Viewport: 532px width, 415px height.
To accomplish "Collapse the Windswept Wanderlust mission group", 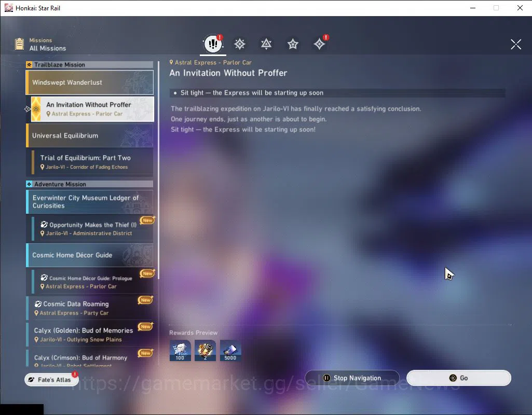I will coord(90,82).
